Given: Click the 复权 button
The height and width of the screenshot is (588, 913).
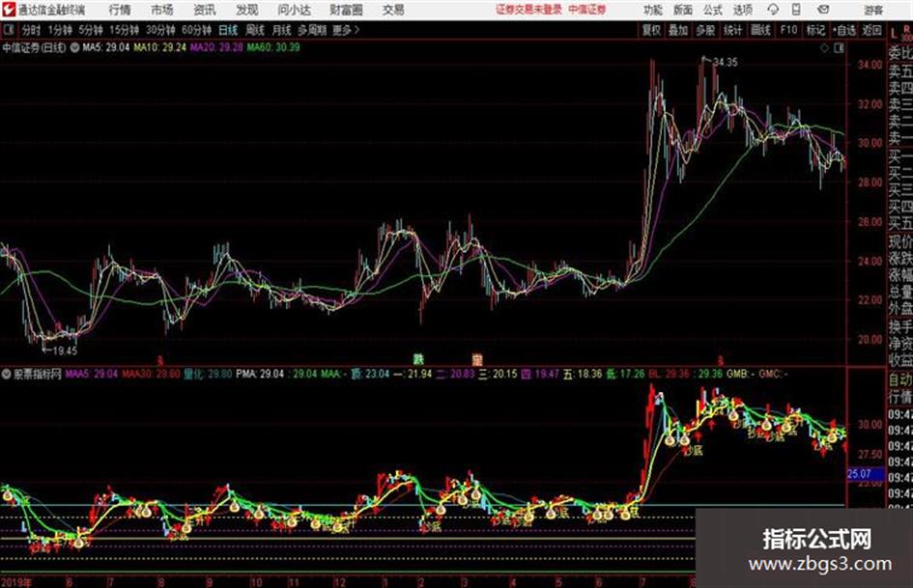Looking at the screenshot, I should coord(651,30).
